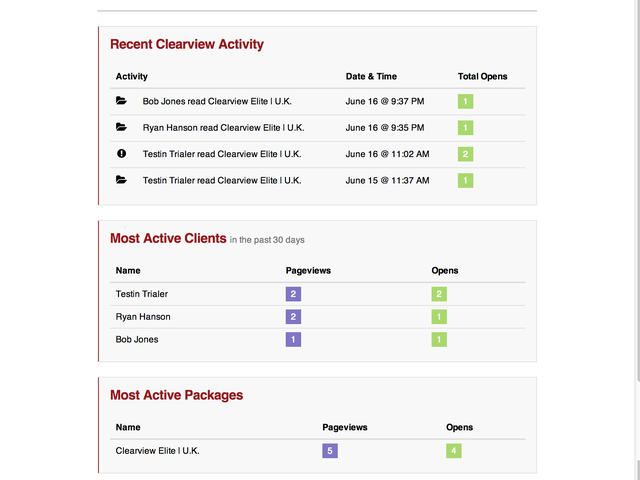Image resolution: width=640 pixels, height=480 pixels.
Task: Click the Date & Time column header
Action: tap(371, 77)
